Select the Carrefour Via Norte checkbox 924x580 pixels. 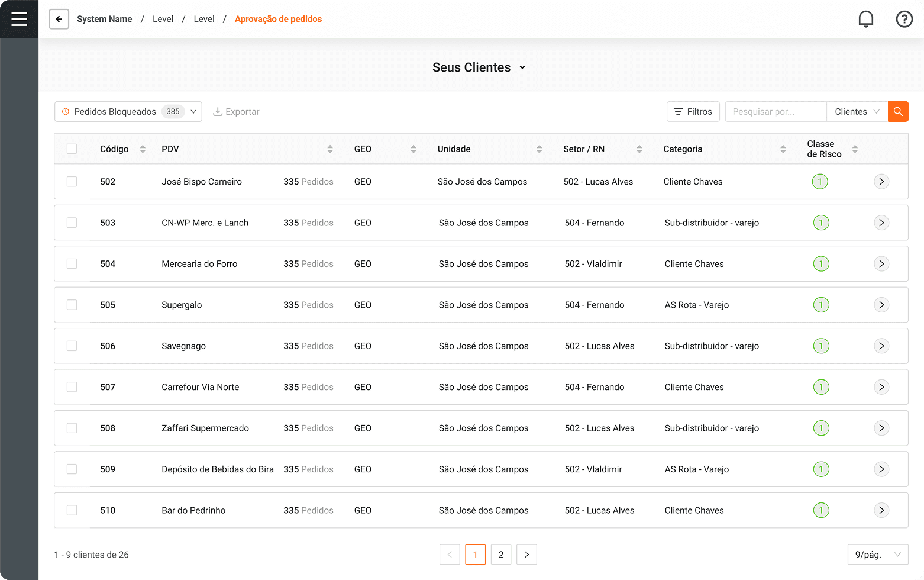pyautogui.click(x=72, y=387)
